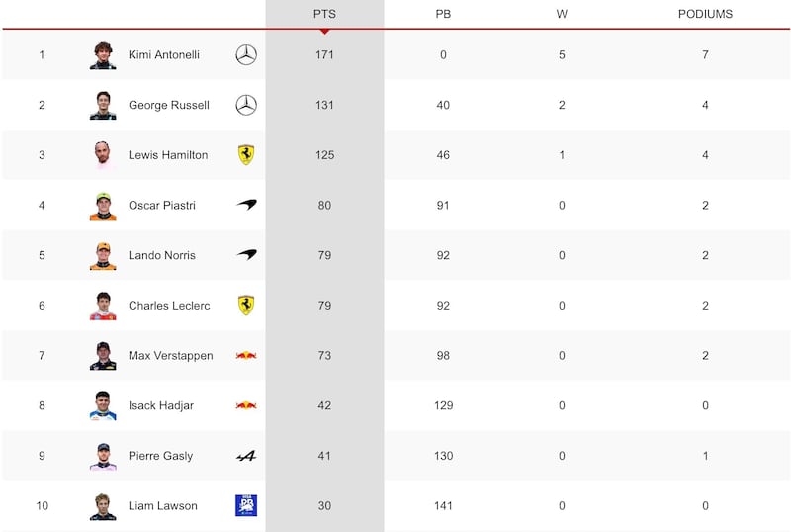Click Liam Lawson's driver portrait
Screen dimensions: 791x532
(x=103, y=506)
